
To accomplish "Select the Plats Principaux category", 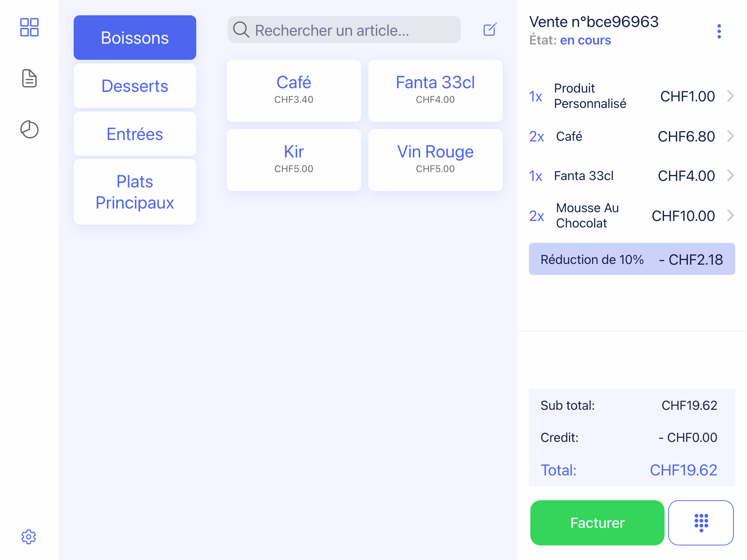I will 135,192.
